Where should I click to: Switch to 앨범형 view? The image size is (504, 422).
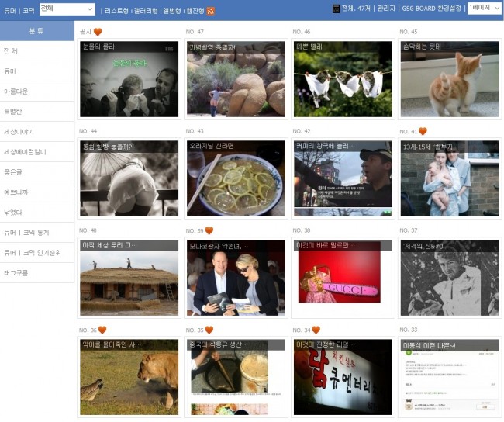tap(172, 11)
